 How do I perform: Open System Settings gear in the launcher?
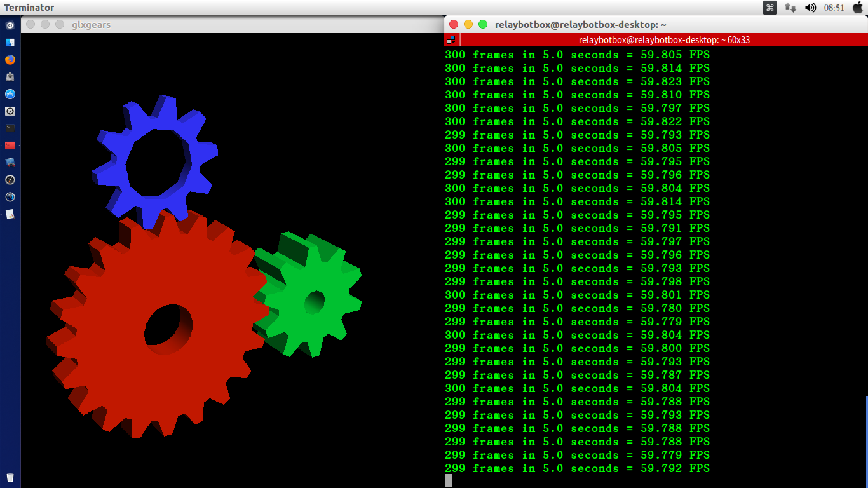coord(10,111)
